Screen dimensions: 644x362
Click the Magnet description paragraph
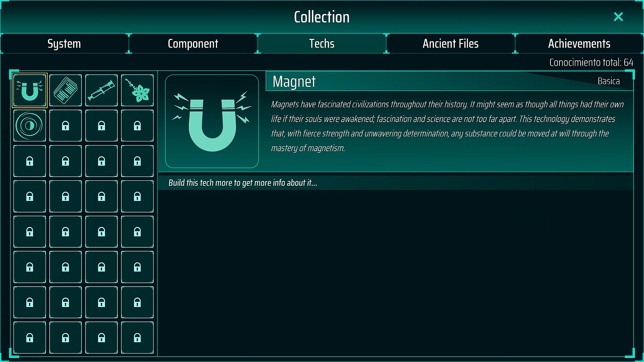(x=446, y=126)
